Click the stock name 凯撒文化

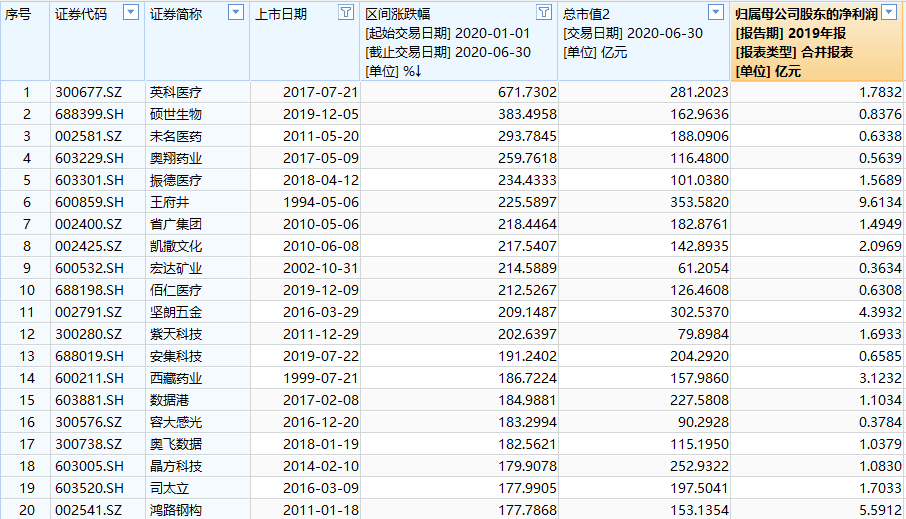click(176, 246)
